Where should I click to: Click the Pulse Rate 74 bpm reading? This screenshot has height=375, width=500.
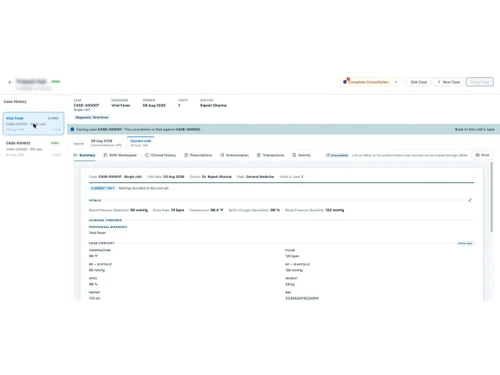click(168, 210)
